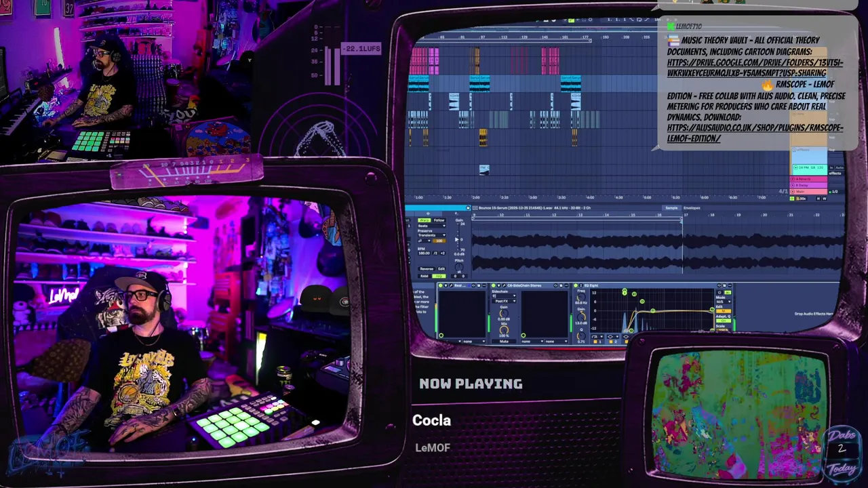The image size is (868, 488).
Task: Click Mute button in C6-SideChain device
Action: click(x=504, y=341)
